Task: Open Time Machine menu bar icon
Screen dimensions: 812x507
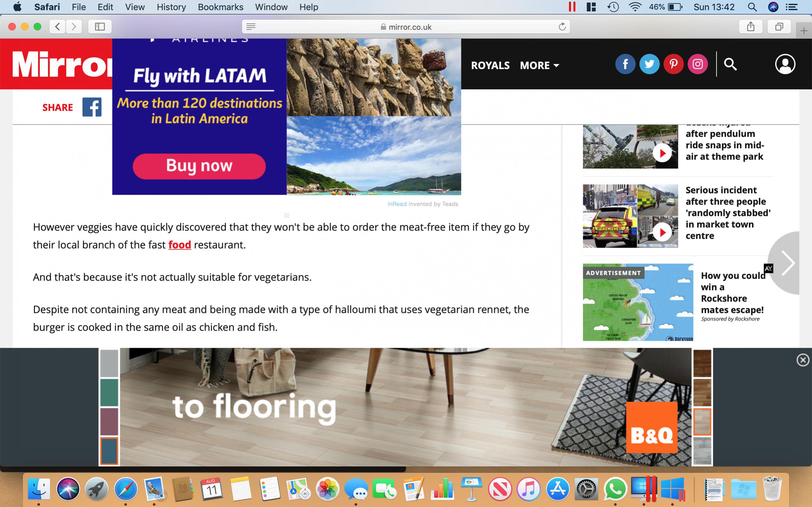Action: click(613, 7)
